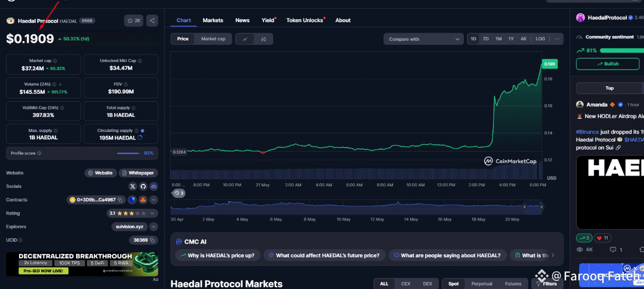The width and height of the screenshot is (644, 289).
Task: Vote Bullish on community sentiment
Action: click(x=608, y=64)
